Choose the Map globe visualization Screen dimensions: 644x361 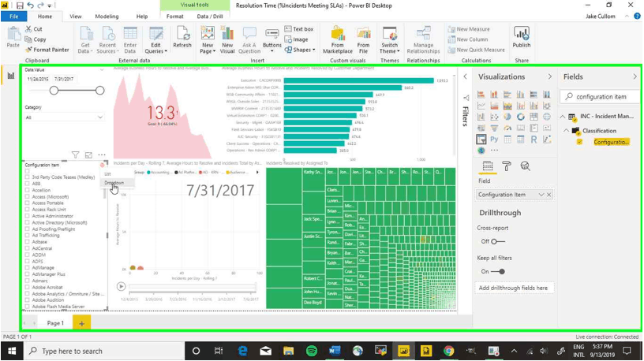coord(547,117)
